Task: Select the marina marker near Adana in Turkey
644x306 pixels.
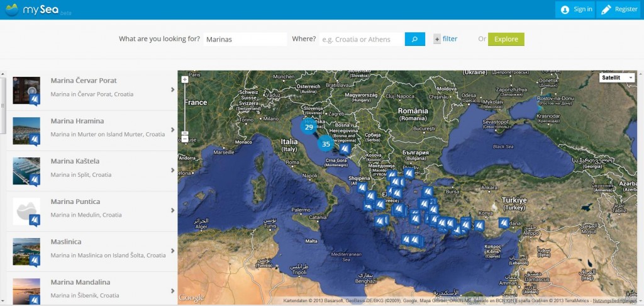Action: pos(504,223)
